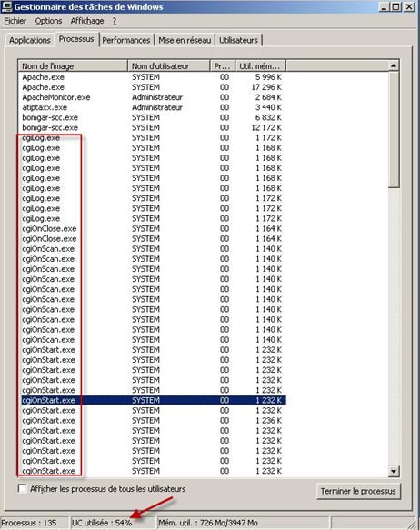Select the highlighted cgiOnStart.exe row

154,400
